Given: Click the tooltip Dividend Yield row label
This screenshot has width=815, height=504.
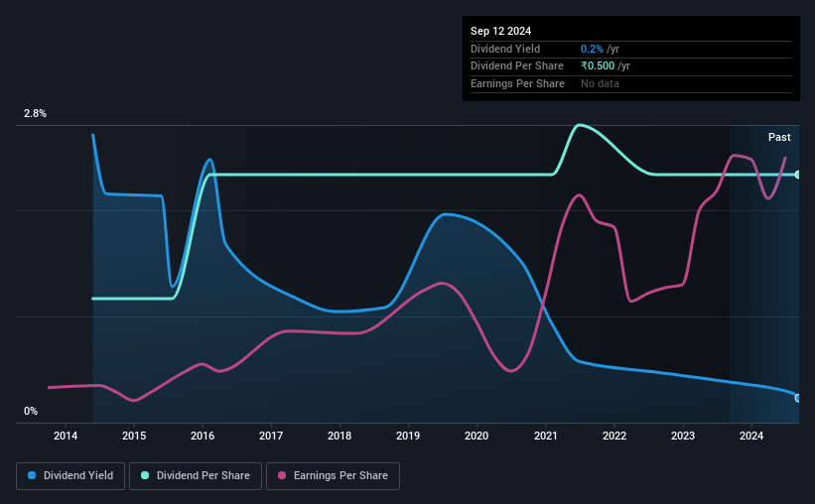Looking at the screenshot, I should (505, 49).
